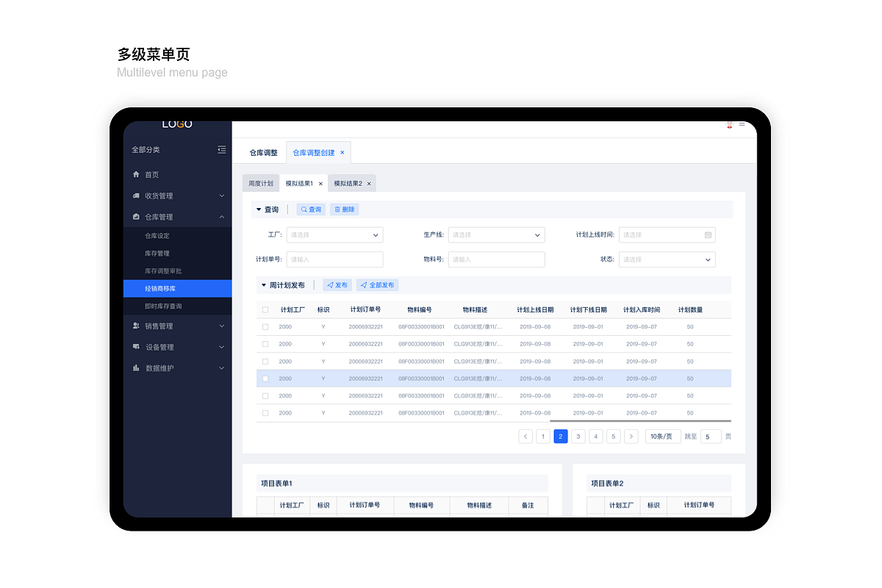Viewport: 882px width, 588px height.
Task: Collapse the 仓库管理 sidebar menu
Action: tap(222, 218)
